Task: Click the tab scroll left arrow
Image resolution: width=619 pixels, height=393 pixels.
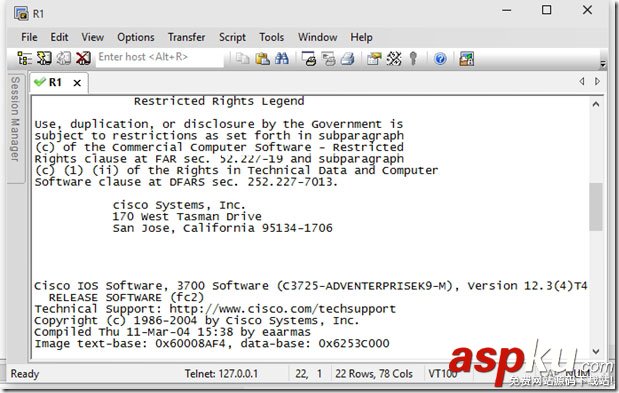Action: coord(582,81)
